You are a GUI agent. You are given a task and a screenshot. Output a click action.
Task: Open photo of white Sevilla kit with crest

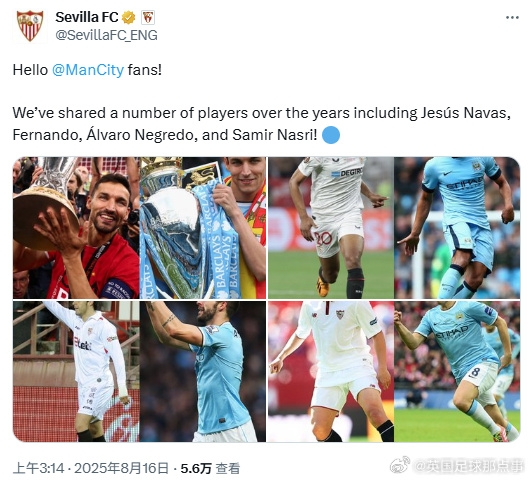pyautogui.click(x=331, y=371)
